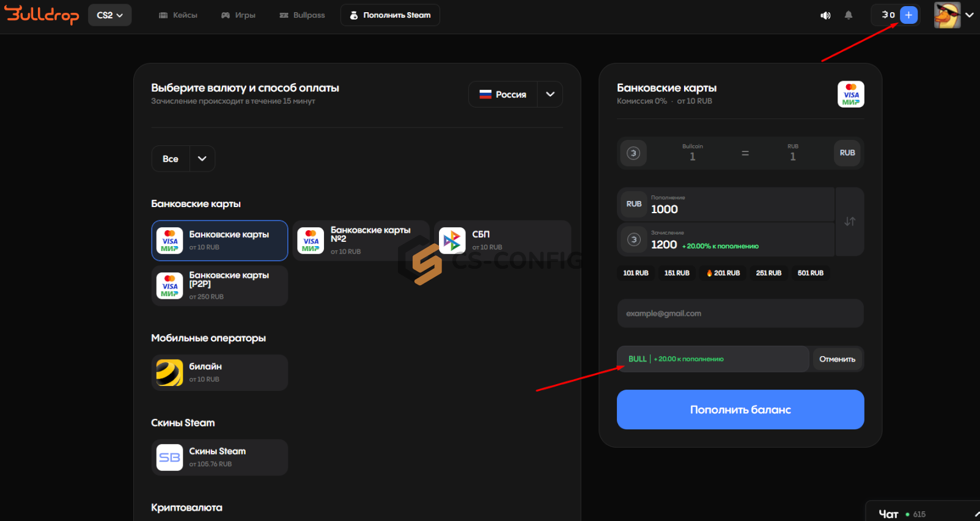
Task: Click the билайн logo icon
Action: coord(169,373)
